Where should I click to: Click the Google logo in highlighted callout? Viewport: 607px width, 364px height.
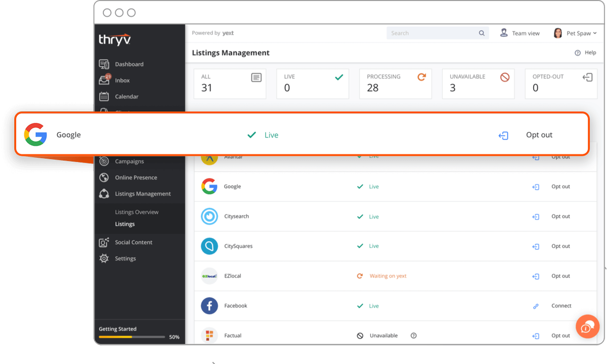tap(35, 134)
